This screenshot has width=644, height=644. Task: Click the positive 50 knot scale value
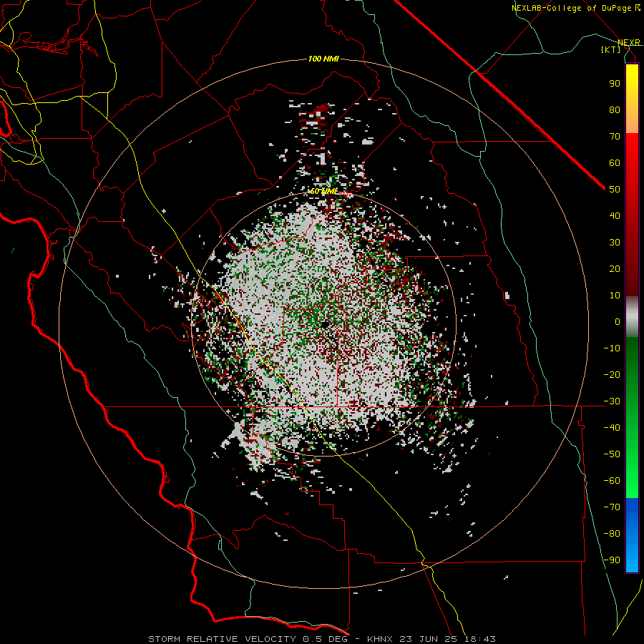(x=615, y=190)
